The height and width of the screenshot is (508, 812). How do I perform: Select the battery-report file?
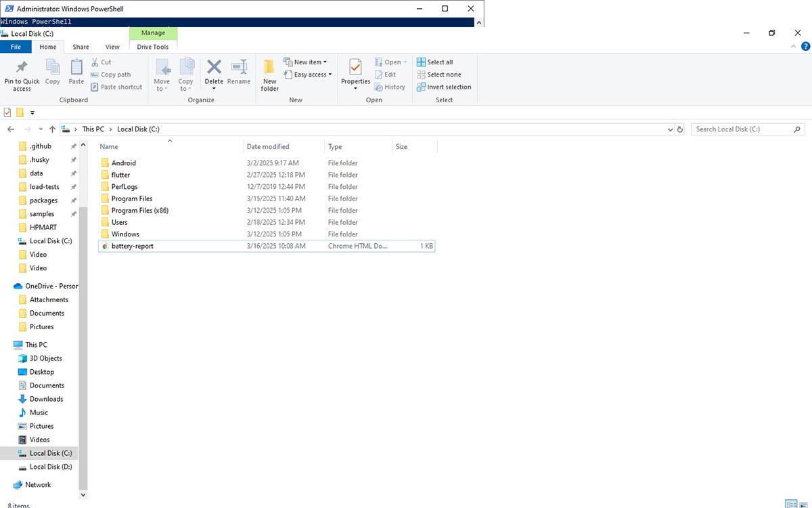267,246
